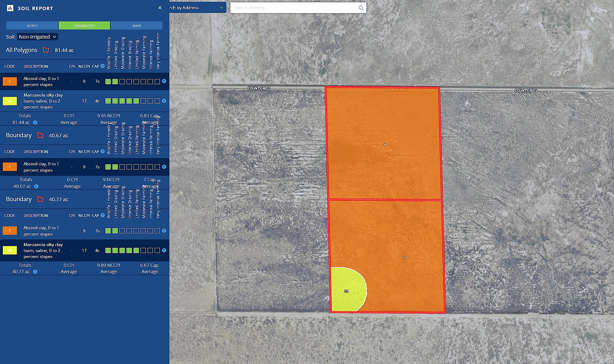Click Wildlife/Forestry green box, Absted row, All Polygons
The height and width of the screenshot is (364, 614).
point(108,81)
